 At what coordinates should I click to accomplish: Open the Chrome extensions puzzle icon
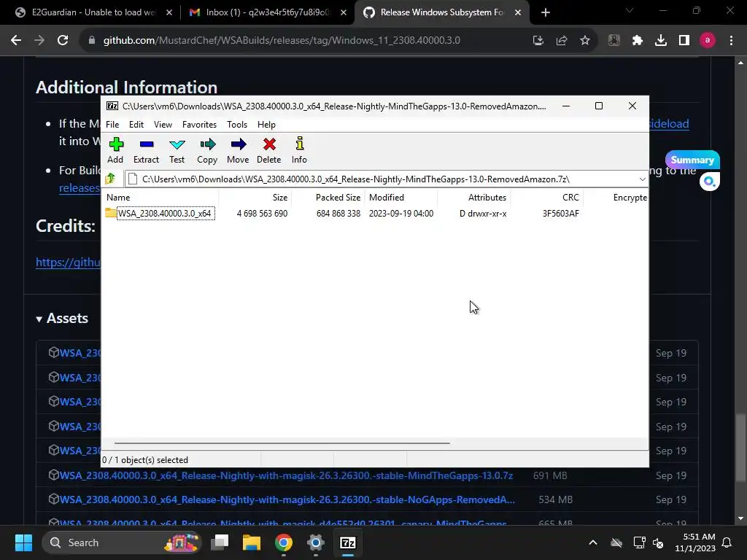638,41
